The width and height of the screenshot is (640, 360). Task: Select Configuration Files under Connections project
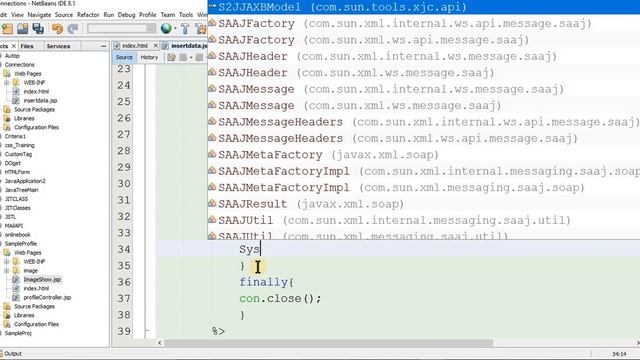point(36,127)
